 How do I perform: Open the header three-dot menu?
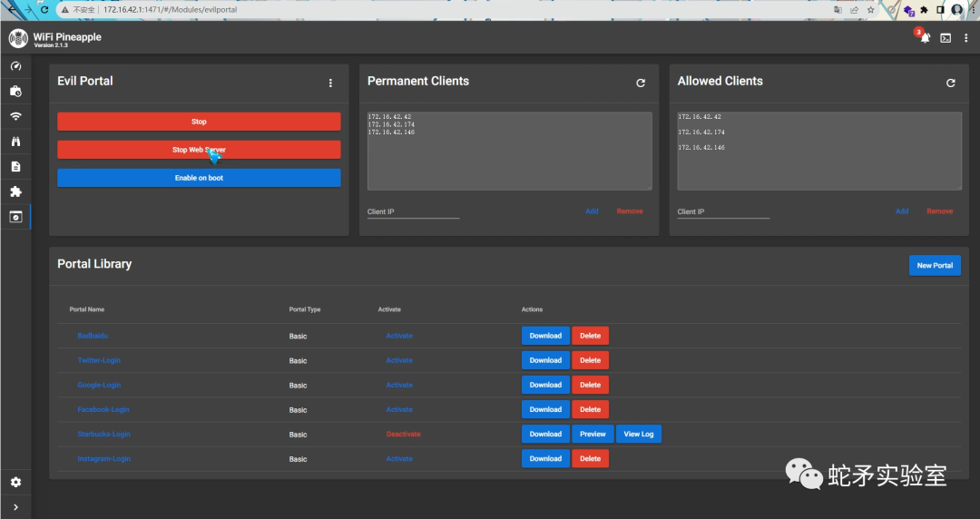[x=965, y=38]
